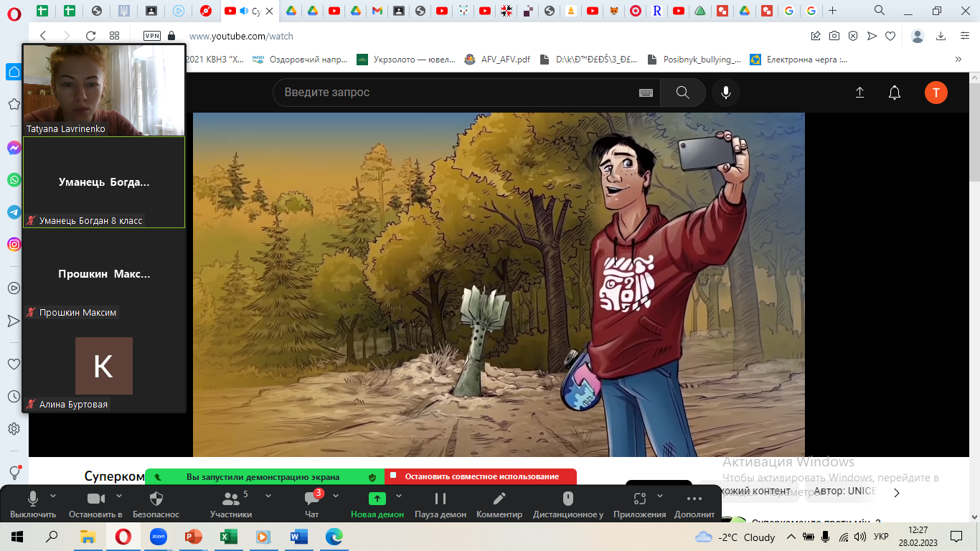Expand audio options arrow beside Выключить
Image resolution: width=980 pixels, height=551 pixels.
tap(53, 496)
